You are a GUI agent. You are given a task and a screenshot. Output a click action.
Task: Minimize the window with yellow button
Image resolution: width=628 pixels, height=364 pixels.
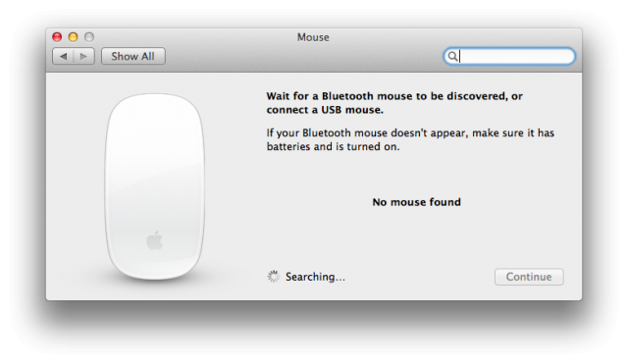click(x=73, y=37)
